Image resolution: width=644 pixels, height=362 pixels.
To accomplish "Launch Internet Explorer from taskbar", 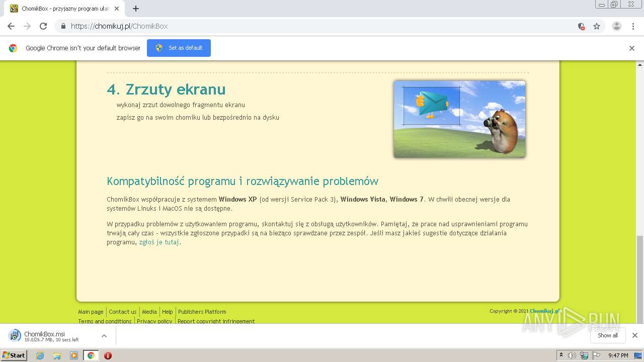I will click(40, 355).
